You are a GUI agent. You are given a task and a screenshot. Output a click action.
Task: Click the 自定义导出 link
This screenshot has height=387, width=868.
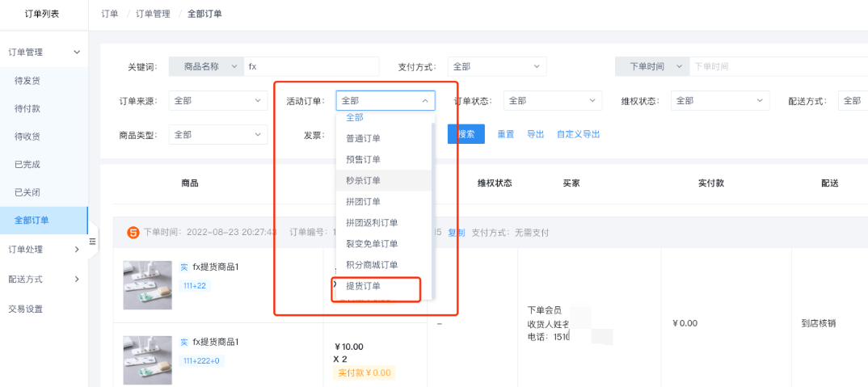tap(578, 134)
